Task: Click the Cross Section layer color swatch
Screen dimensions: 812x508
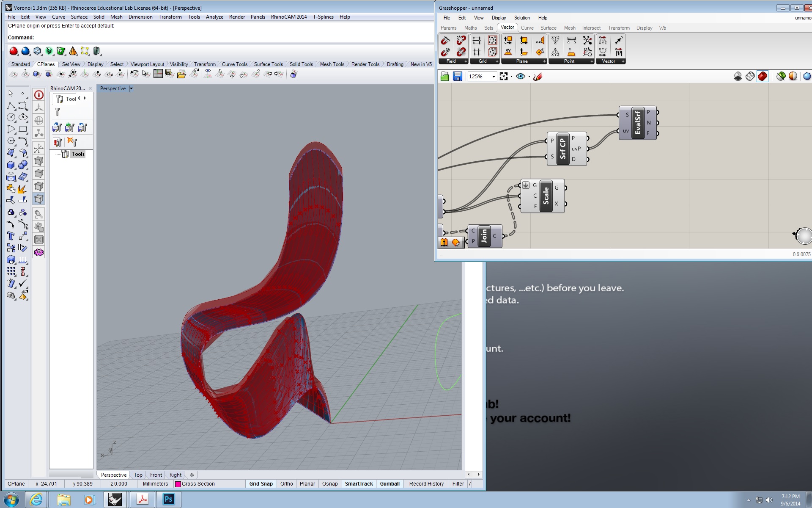Action: point(178,484)
